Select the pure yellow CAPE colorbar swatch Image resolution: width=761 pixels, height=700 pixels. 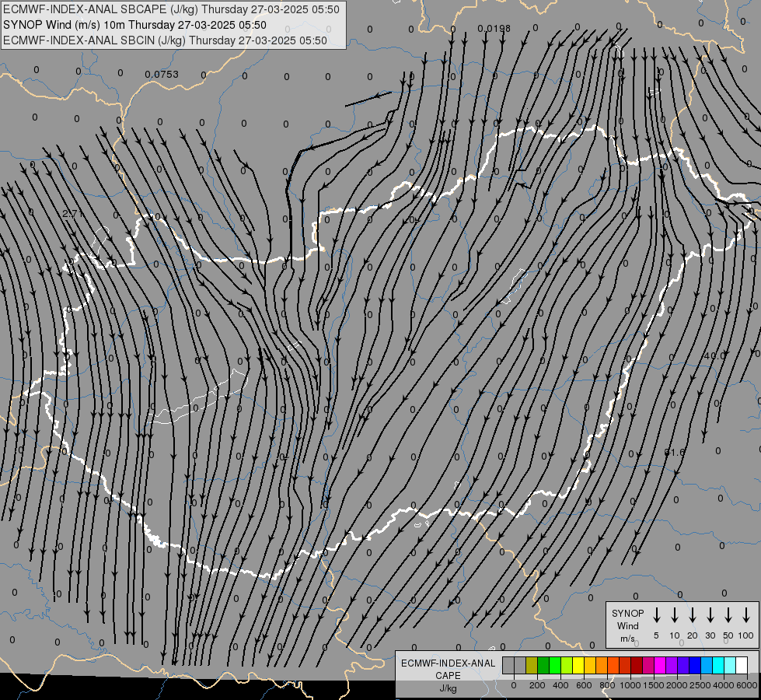click(578, 665)
